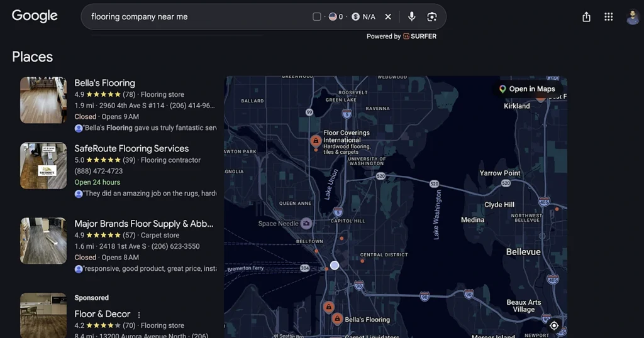Click Bella's Flooring map pin

click(337, 319)
